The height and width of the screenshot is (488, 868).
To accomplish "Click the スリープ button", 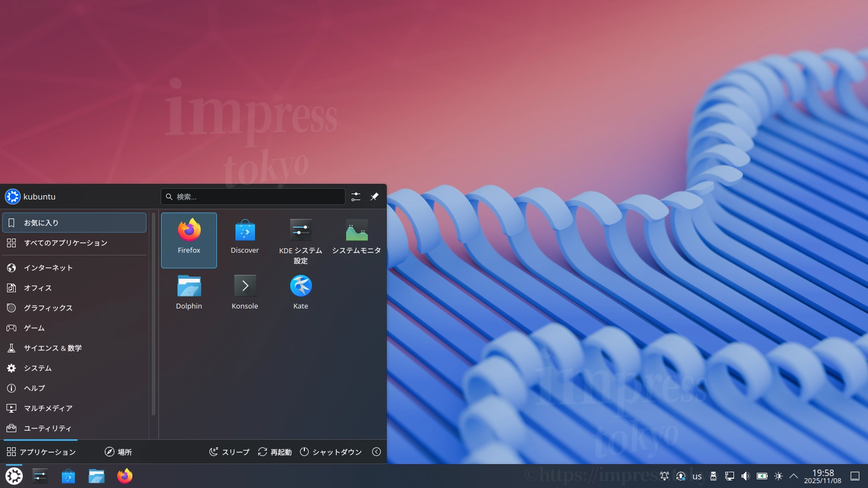I will [229, 452].
